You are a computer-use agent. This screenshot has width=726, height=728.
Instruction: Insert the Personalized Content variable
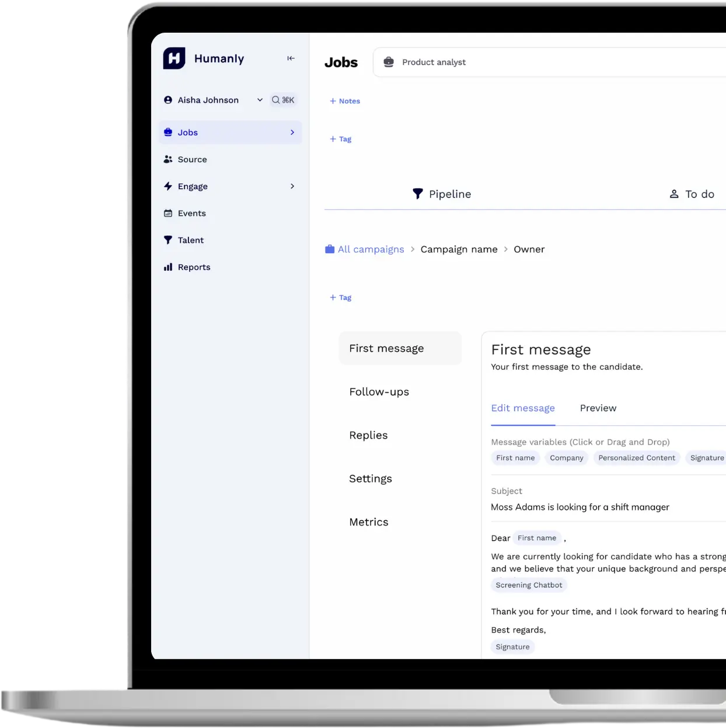pos(637,458)
